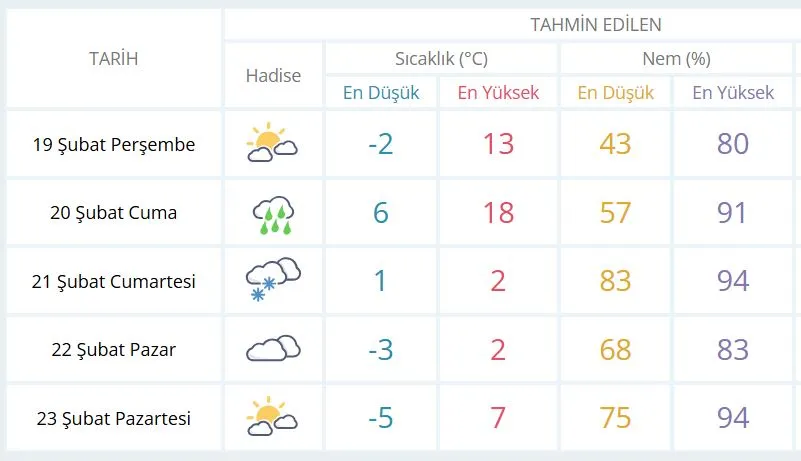The height and width of the screenshot is (461, 801).
Task: Select the 23 Şubat Pazartesi date cell
Action: tap(113, 417)
